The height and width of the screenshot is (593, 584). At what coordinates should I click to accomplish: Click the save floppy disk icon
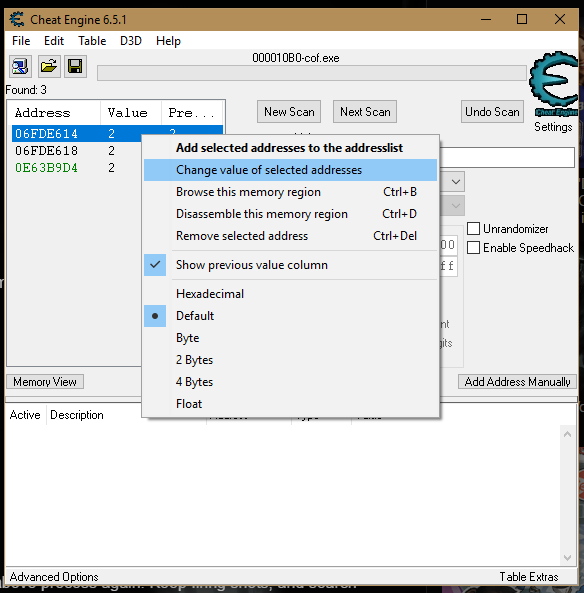coord(75,67)
